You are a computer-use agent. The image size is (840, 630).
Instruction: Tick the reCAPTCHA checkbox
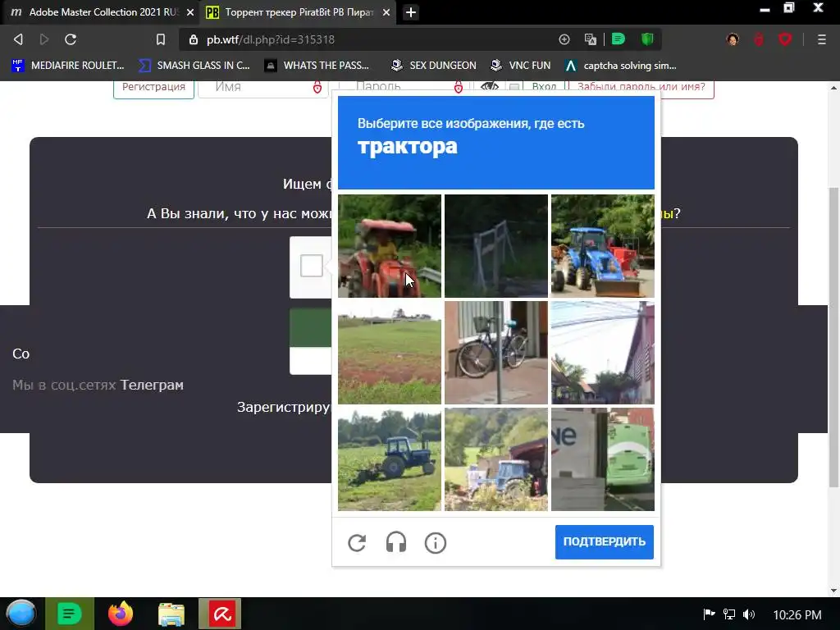(311, 266)
